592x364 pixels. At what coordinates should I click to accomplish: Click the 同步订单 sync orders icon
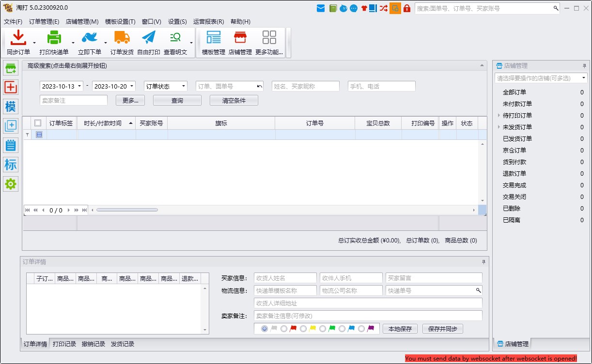point(18,38)
